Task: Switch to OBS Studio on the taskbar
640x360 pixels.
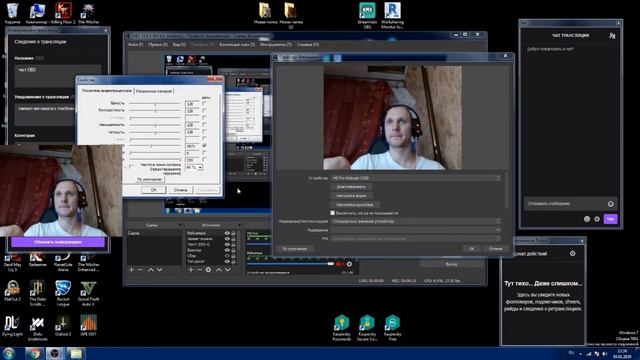Action: 54,353
